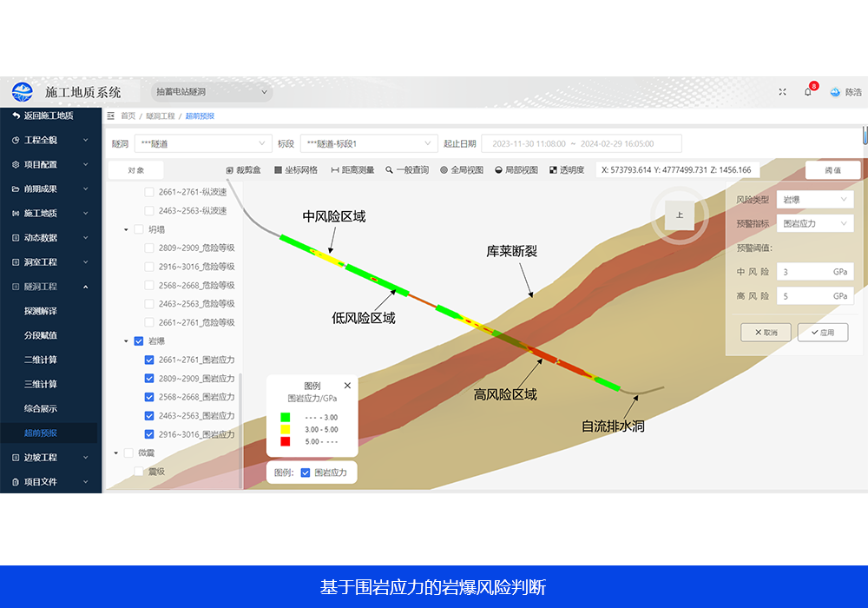This screenshot has width=868, height=608.
Task: Click the 裁剪盒 clipping box tool
Action: point(243,170)
